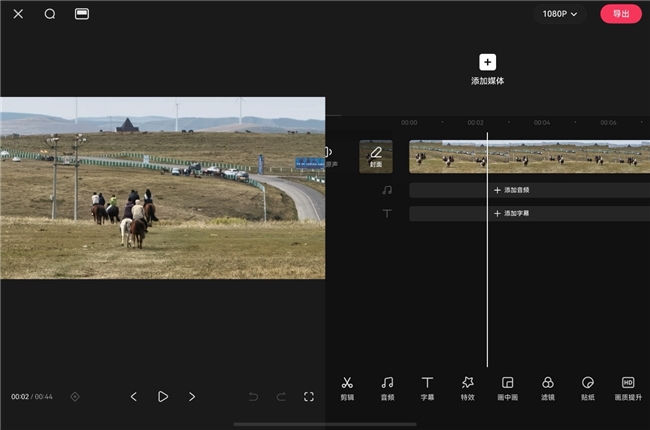Click the redo arrow icon
This screenshot has height=430, width=650.
(x=281, y=397)
